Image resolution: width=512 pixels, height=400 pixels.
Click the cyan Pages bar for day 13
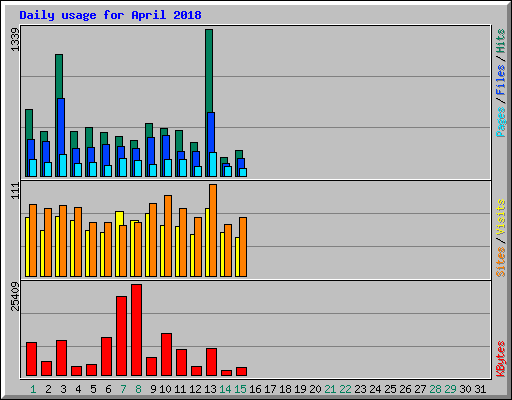[x=213, y=164]
